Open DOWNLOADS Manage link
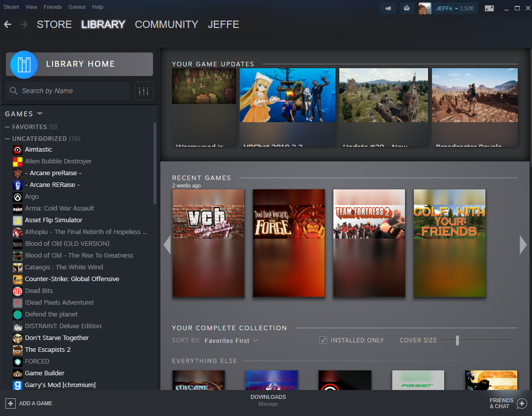Screen dimensions: 532x416 268,400
